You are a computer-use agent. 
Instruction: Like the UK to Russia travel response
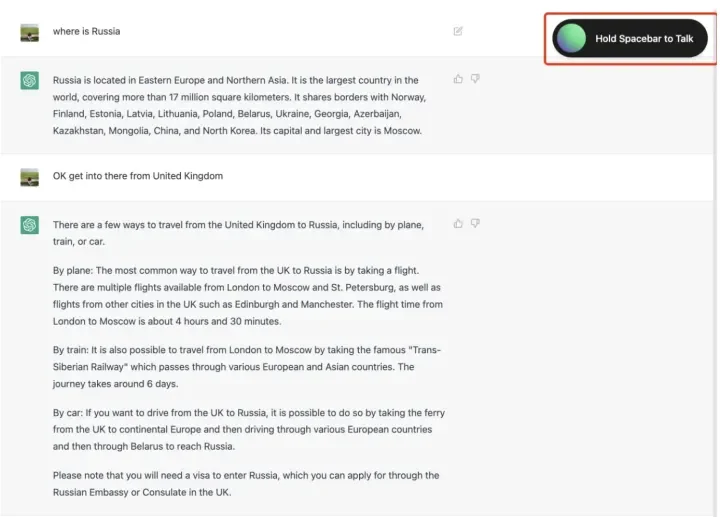tap(458, 224)
